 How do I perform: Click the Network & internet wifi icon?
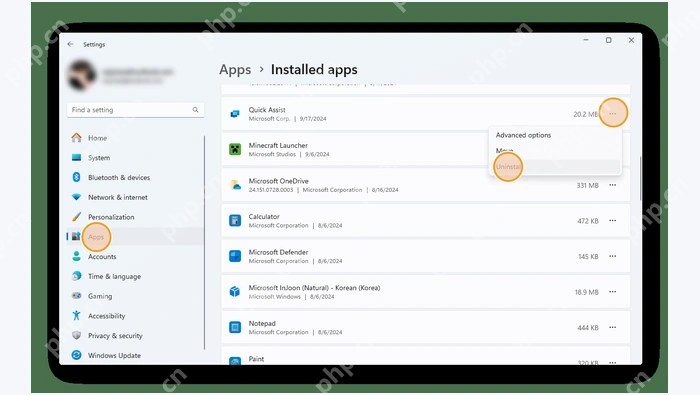76,197
